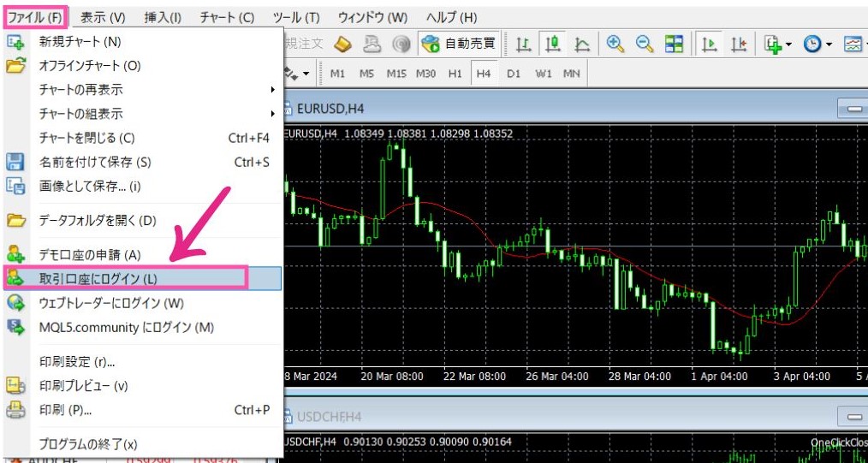Choose 名前を付けて保存 (S)
The image size is (868, 463).
tap(142, 162)
